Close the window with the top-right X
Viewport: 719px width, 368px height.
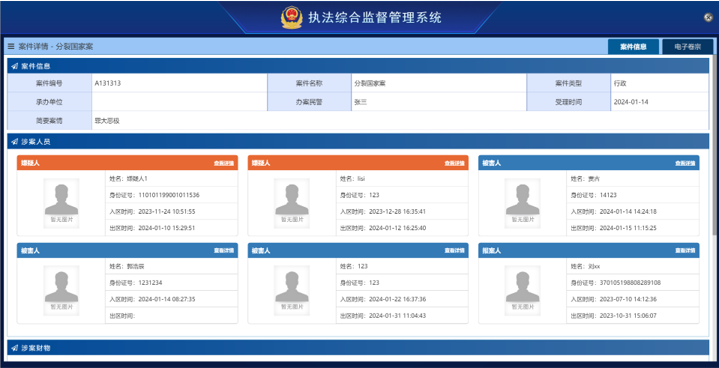tap(708, 17)
